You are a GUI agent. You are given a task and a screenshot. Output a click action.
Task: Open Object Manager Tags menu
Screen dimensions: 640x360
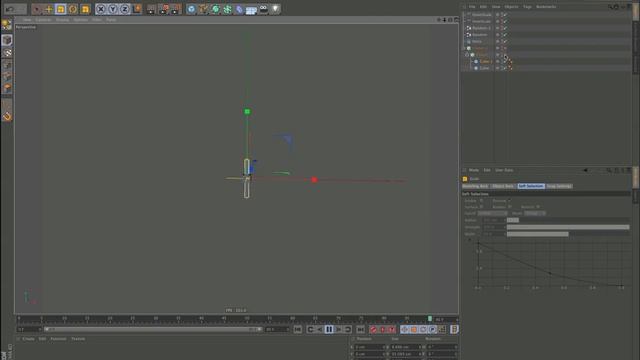(527, 7)
